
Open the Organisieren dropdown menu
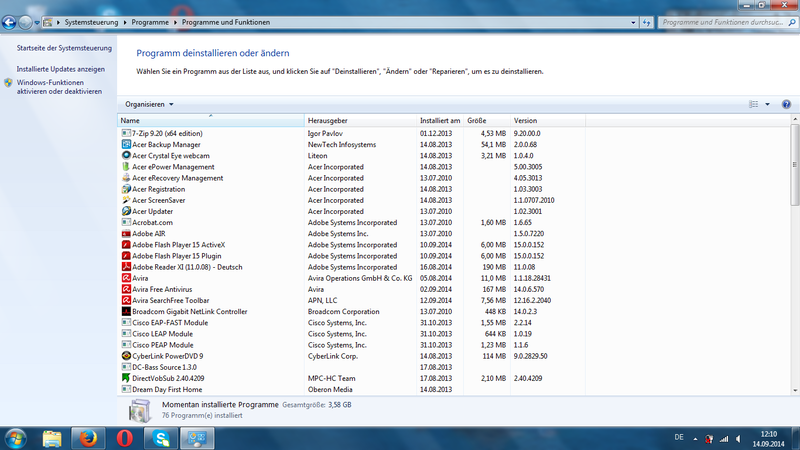pyautogui.click(x=149, y=104)
